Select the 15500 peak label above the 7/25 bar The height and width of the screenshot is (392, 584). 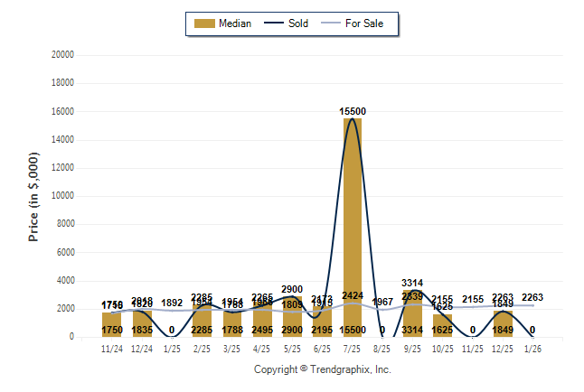click(x=352, y=111)
